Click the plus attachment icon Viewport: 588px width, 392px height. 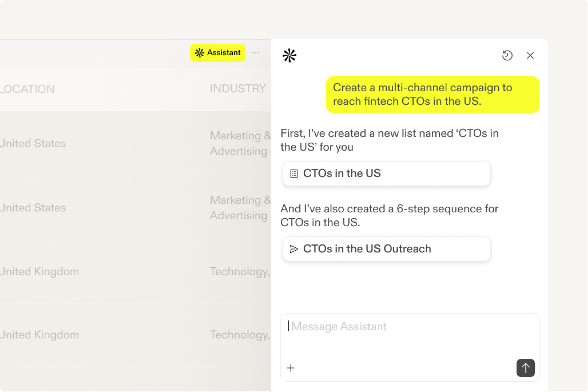pos(291,368)
